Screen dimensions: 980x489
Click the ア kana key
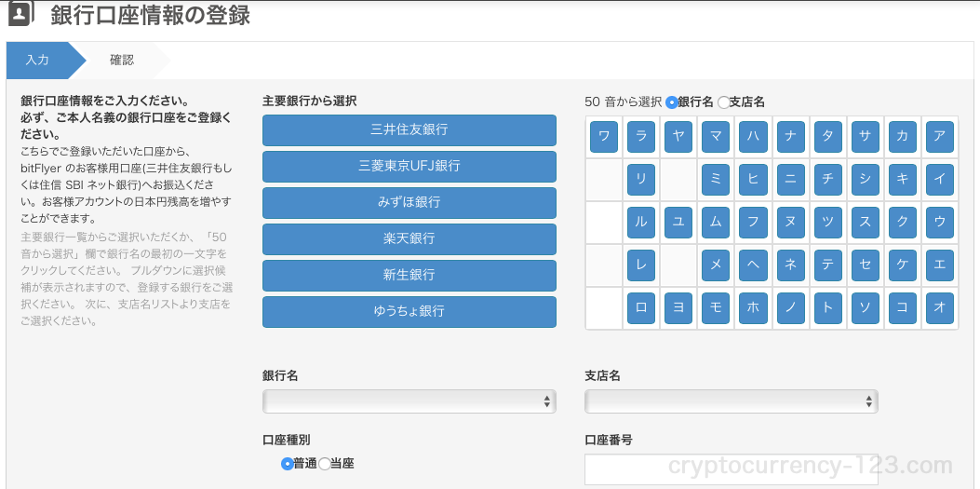tap(940, 137)
